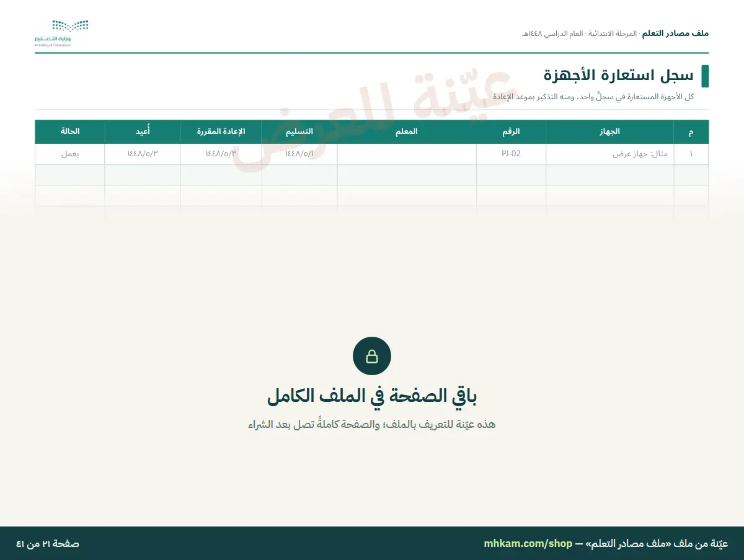Screen dimensions: 744x560
Task: Click the المعلم column header
Action: 407,131
